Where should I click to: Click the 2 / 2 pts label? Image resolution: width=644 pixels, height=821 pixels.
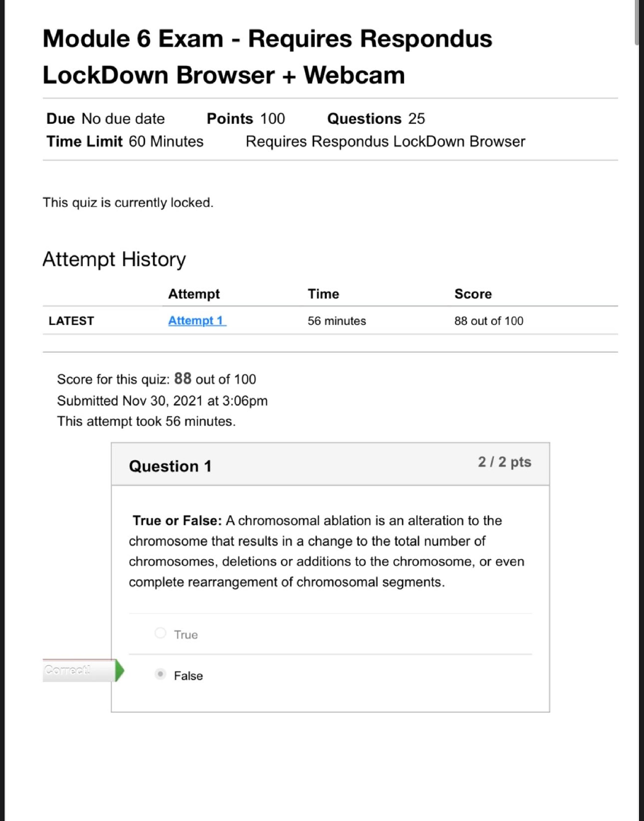point(504,462)
